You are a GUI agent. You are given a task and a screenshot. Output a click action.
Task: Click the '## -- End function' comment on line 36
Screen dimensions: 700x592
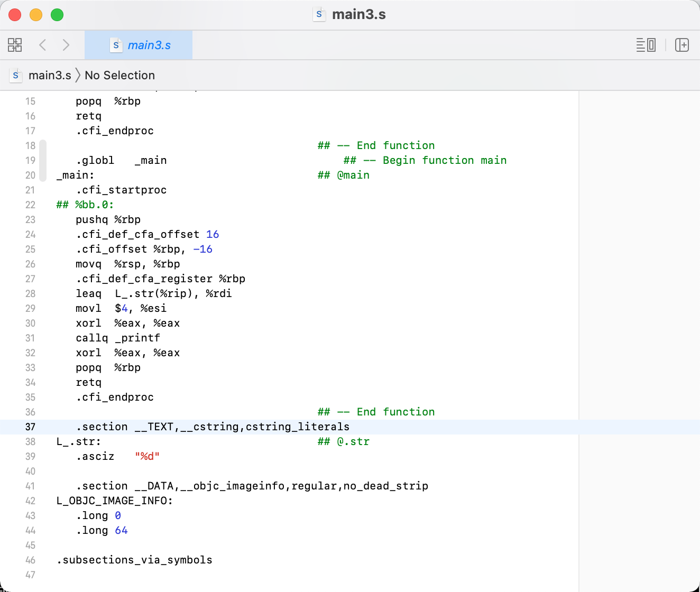pos(376,412)
